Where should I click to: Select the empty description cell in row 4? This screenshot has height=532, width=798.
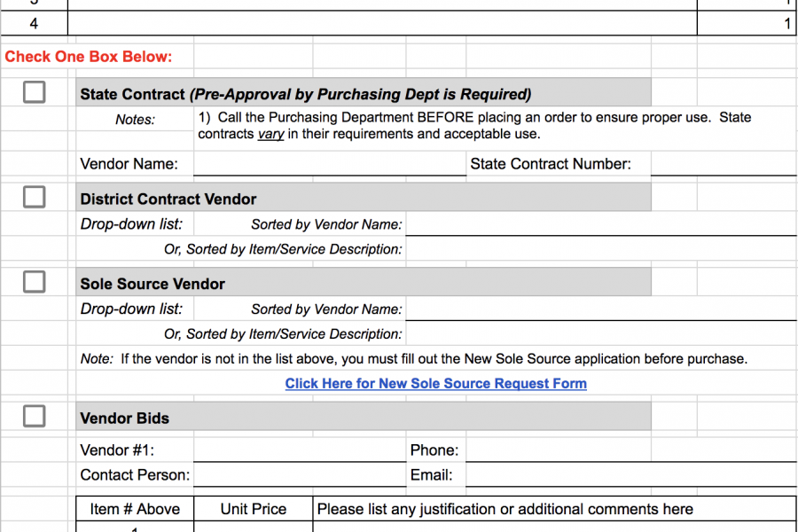(382, 23)
